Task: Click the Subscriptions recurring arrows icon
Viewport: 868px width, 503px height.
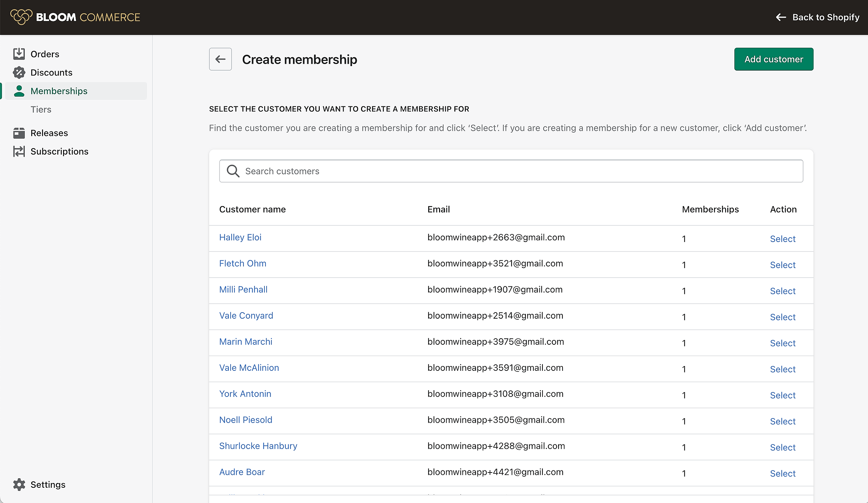Action: click(19, 152)
